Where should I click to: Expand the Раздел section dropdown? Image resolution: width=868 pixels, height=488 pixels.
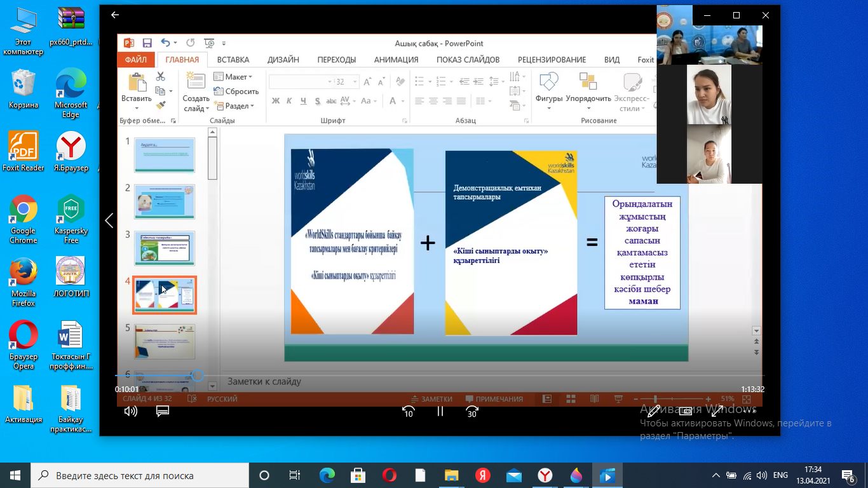click(x=234, y=106)
